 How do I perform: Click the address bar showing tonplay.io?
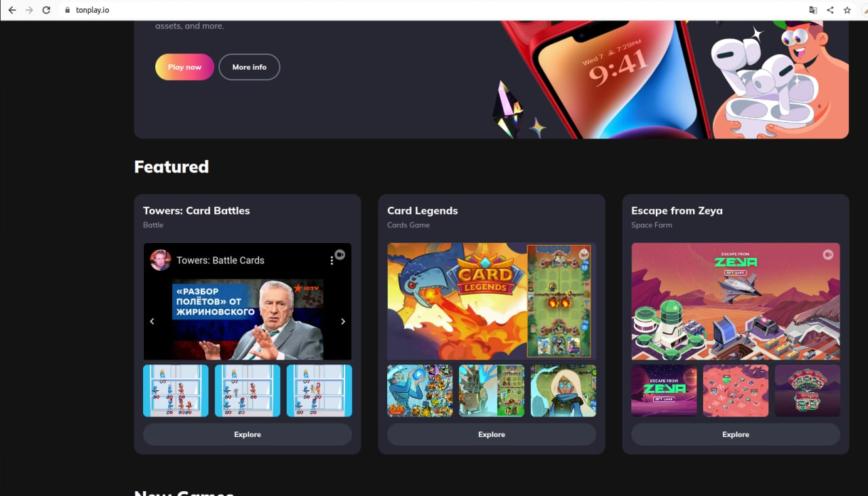(434, 10)
